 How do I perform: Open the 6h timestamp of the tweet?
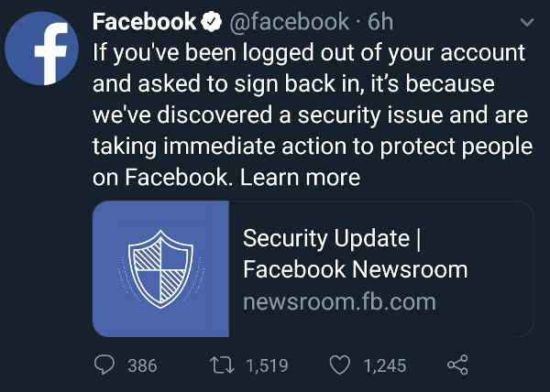[380, 22]
